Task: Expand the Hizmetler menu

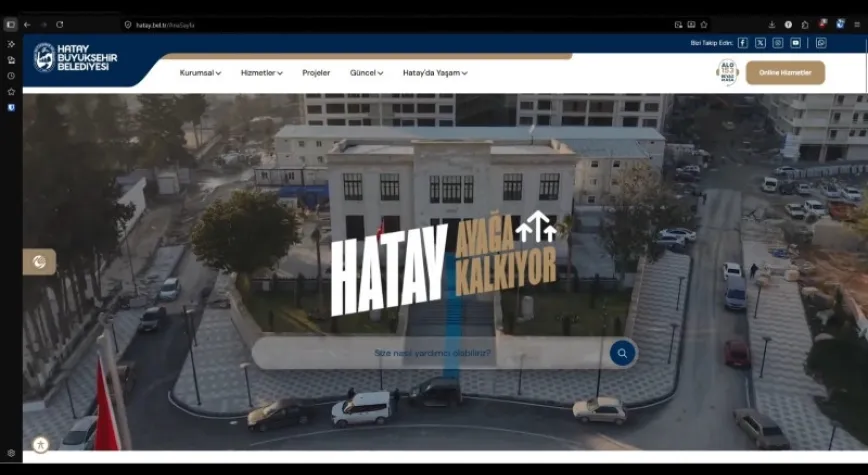Action: [262, 73]
